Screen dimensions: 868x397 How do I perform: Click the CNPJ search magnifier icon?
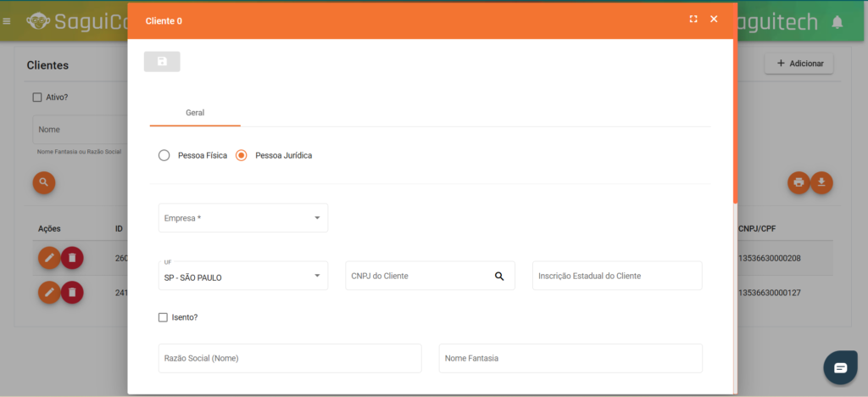pos(499,276)
